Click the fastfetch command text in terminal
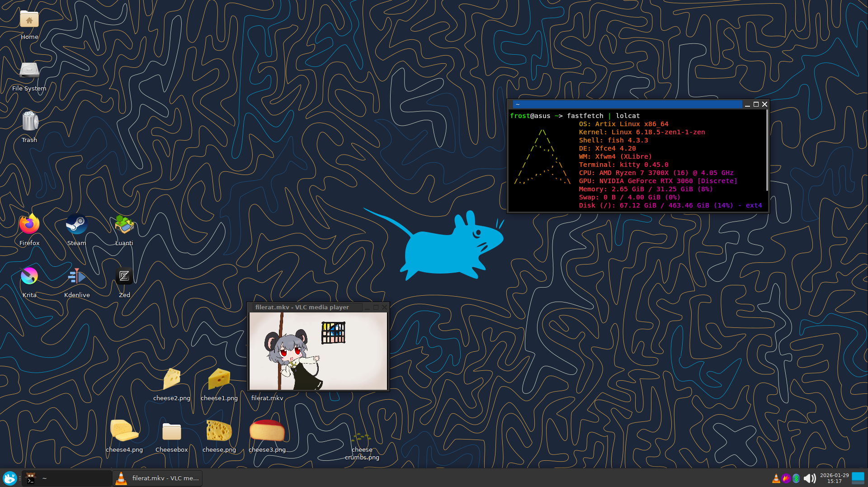 [585, 116]
